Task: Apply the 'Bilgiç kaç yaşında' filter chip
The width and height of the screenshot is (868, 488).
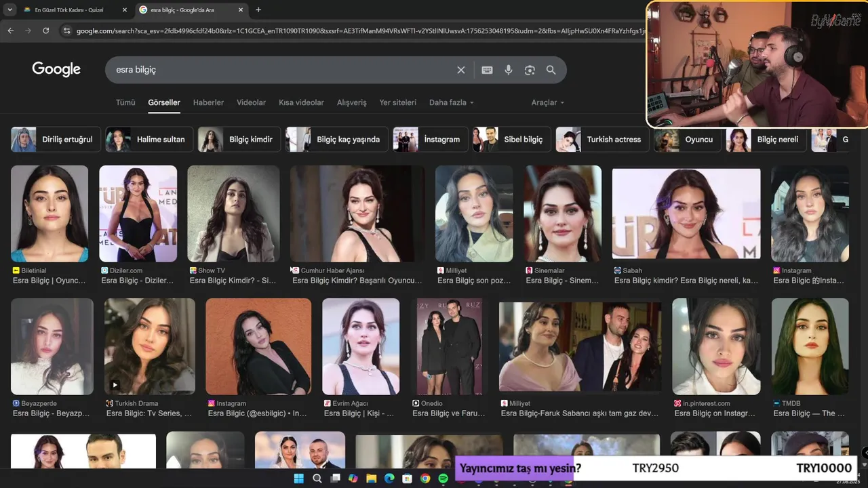Action: coord(337,139)
